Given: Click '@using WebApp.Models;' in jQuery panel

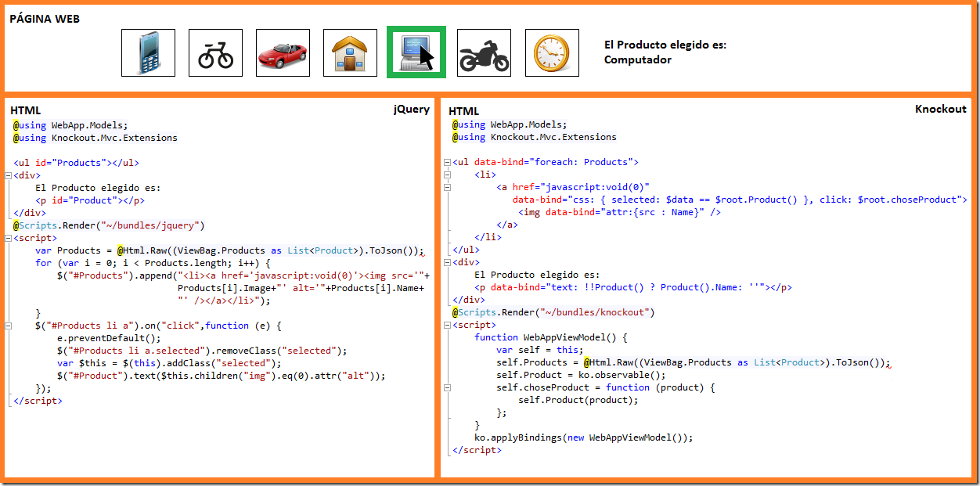Looking at the screenshot, I should click(70, 125).
